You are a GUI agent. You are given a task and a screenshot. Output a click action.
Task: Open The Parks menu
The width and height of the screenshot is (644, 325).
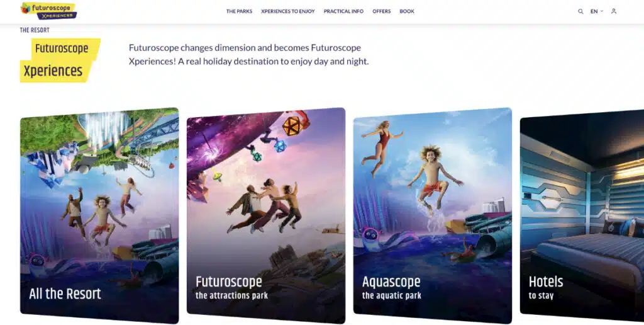tap(239, 11)
